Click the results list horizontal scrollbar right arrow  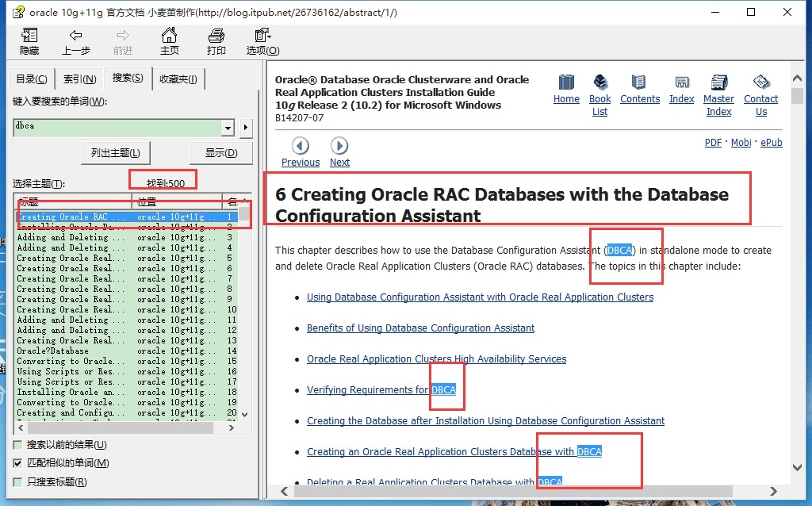232,427
